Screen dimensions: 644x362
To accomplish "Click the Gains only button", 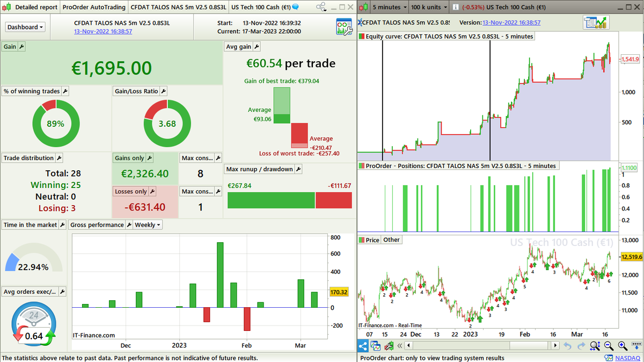I will [129, 158].
